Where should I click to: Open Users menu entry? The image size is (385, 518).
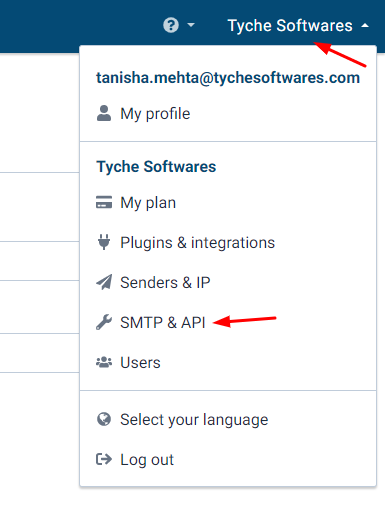(140, 363)
